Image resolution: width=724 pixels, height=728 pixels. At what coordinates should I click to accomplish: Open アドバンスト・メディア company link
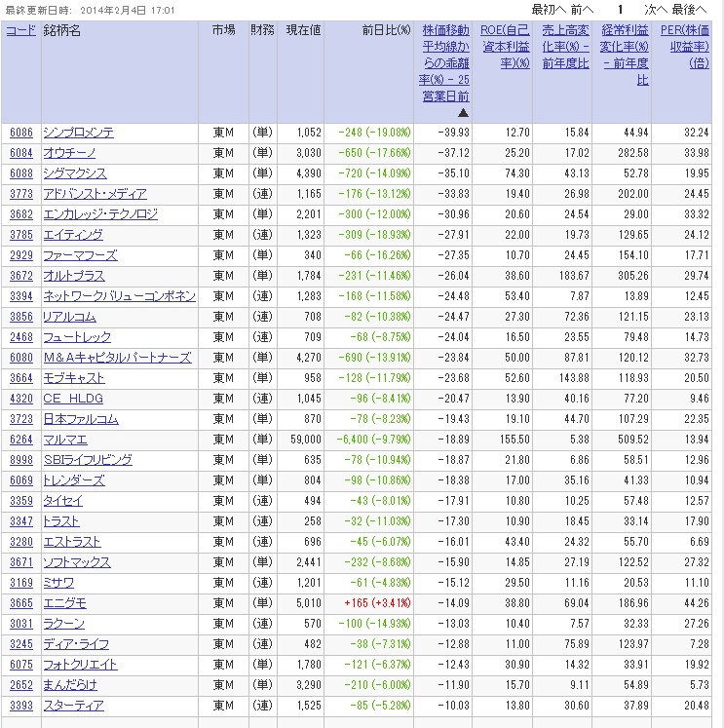[95, 194]
